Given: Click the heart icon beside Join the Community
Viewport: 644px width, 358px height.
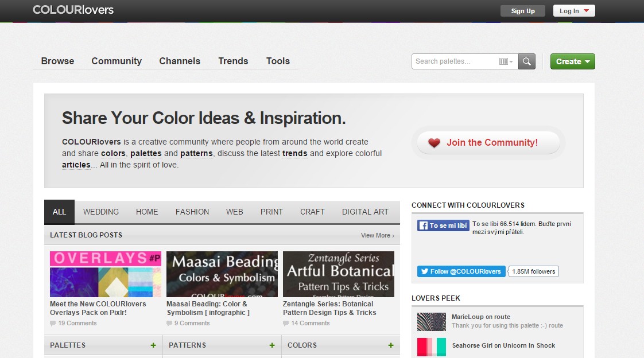Looking at the screenshot, I should pos(434,142).
